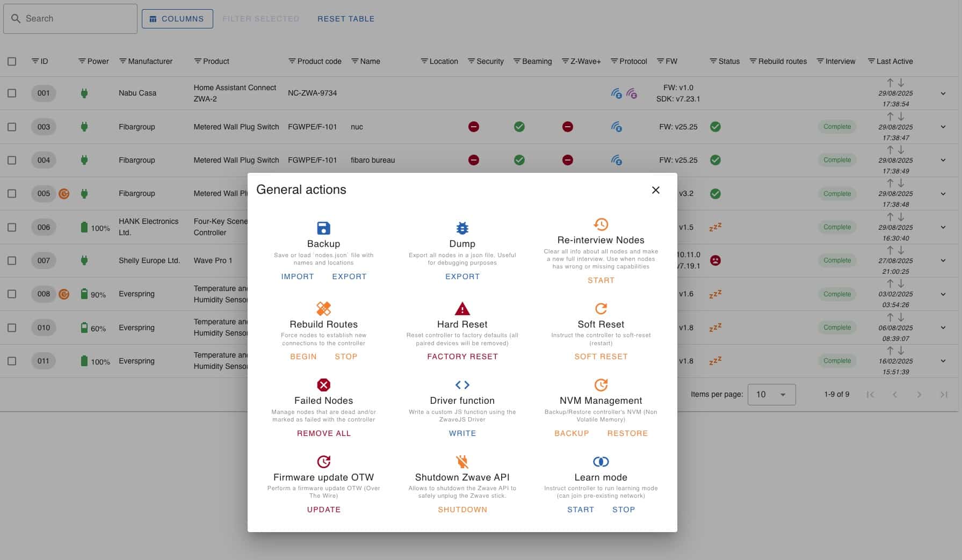This screenshot has height=560, width=962.
Task: Open the Protocol column filter
Action: coord(614,61)
